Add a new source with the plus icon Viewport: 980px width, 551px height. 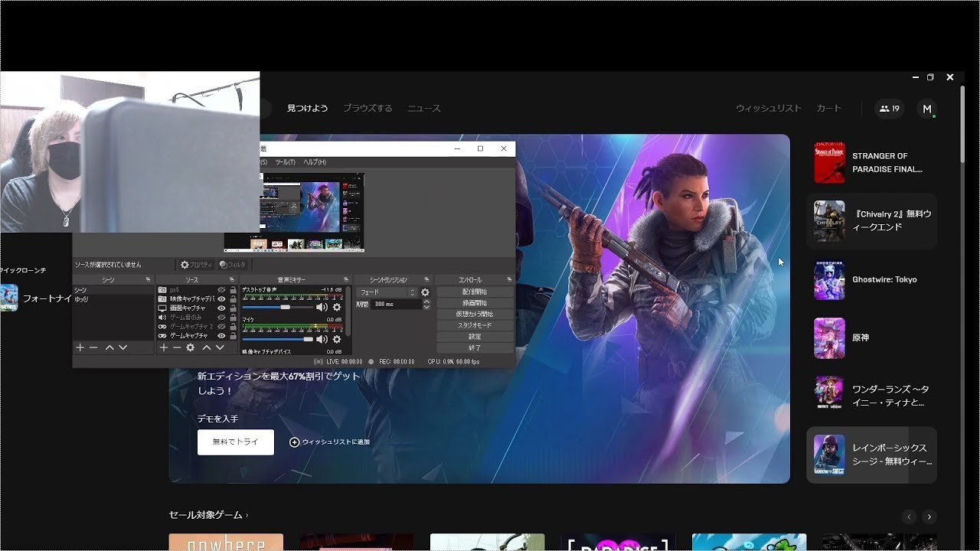tap(163, 347)
